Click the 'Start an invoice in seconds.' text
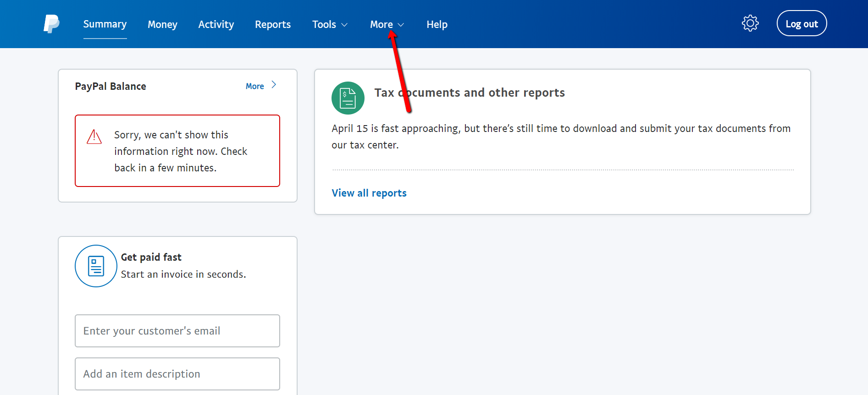Image resolution: width=868 pixels, height=395 pixels. [x=183, y=274]
